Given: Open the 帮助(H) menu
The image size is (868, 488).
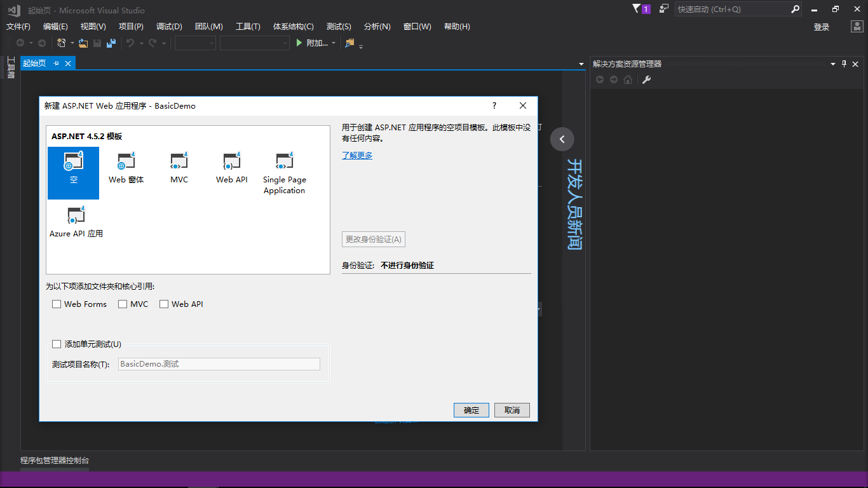Looking at the screenshot, I should click(x=457, y=27).
